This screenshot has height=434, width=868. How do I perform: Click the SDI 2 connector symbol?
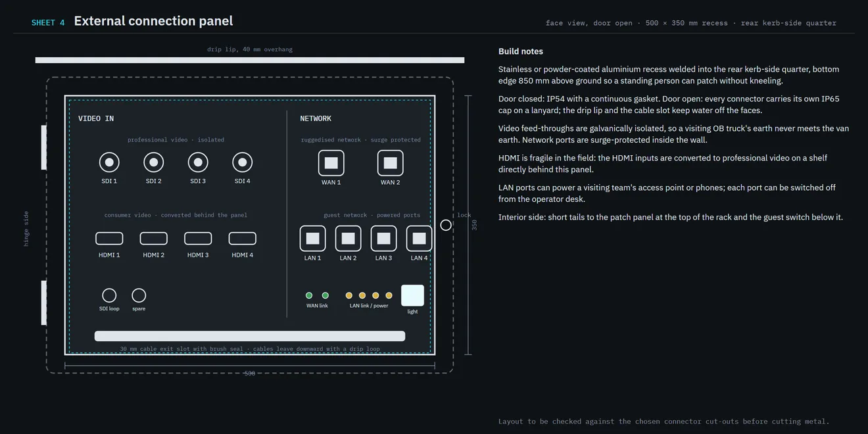point(154,162)
